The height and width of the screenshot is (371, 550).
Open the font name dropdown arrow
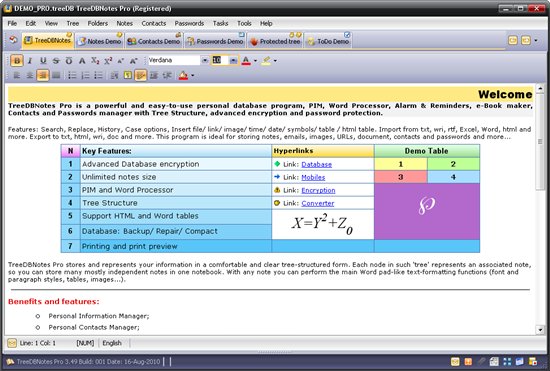click(x=205, y=60)
